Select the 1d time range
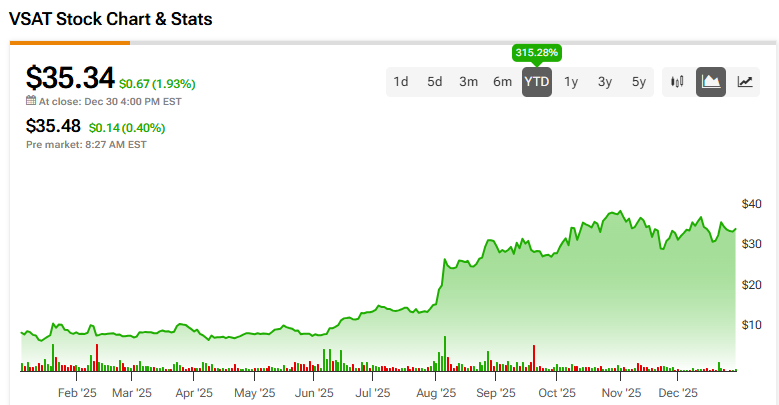Screen dimensions: 779x405 tap(401, 82)
